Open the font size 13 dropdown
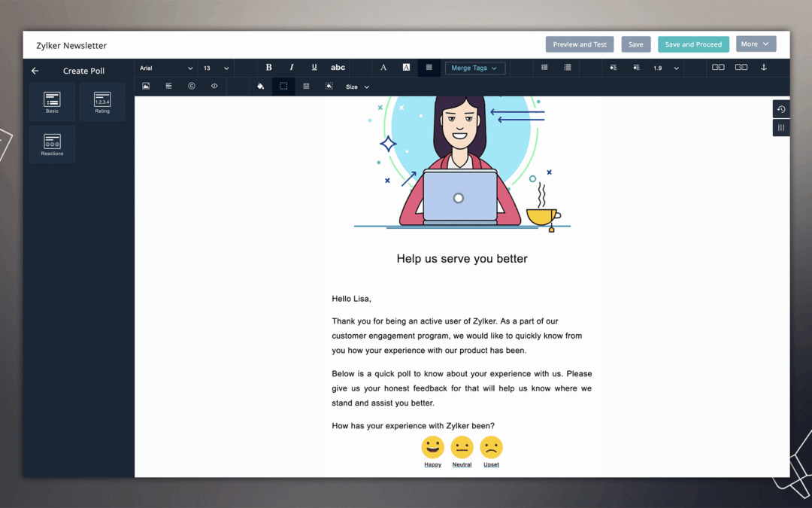This screenshot has height=508, width=812. [x=216, y=68]
